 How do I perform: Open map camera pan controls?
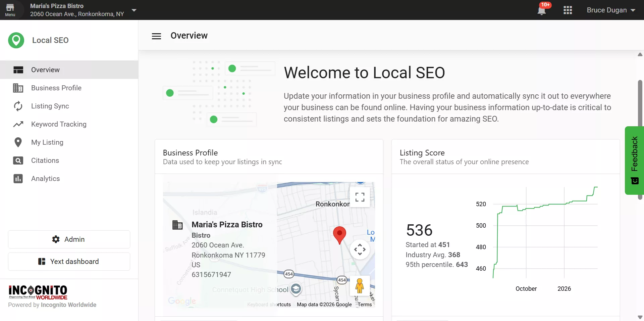point(360,249)
